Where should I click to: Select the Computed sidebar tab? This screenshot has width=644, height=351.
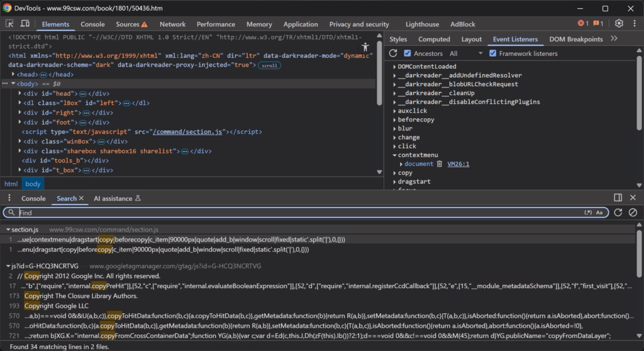click(x=434, y=39)
